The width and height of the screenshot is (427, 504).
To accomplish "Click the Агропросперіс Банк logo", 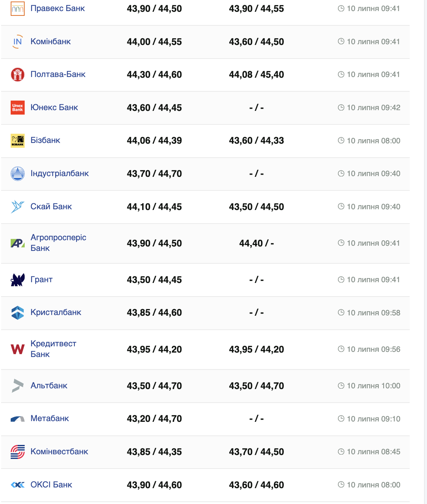I will pyautogui.click(x=18, y=243).
